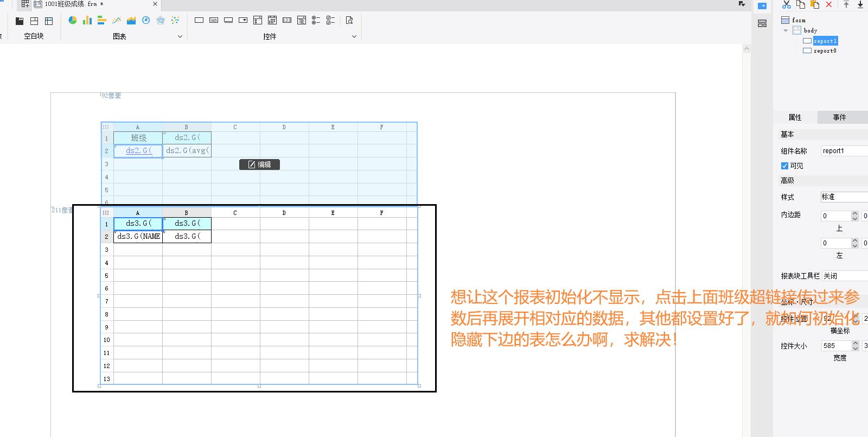Select the ds3.G(NAME cell
Screen dimensions: 868x437
(138, 236)
